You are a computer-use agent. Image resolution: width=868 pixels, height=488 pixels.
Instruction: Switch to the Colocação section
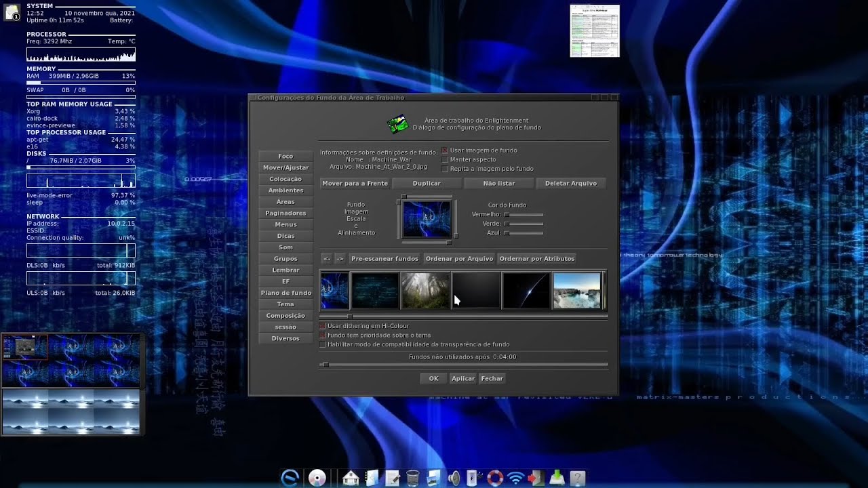(x=285, y=179)
